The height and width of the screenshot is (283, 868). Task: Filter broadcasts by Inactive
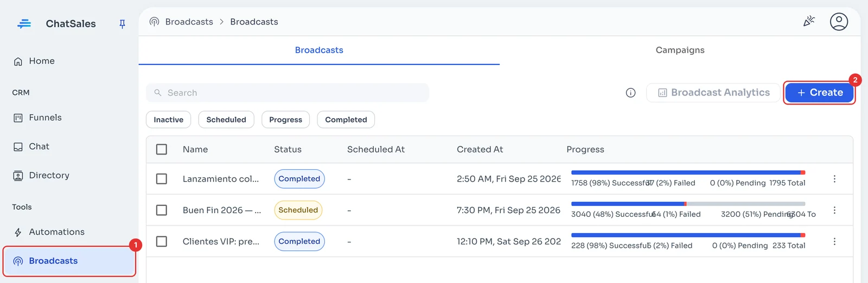(169, 120)
